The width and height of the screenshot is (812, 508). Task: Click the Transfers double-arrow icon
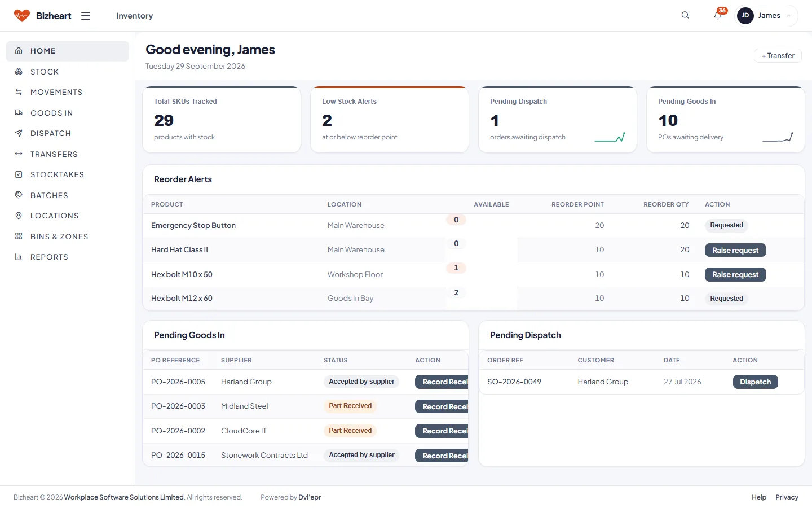19,154
